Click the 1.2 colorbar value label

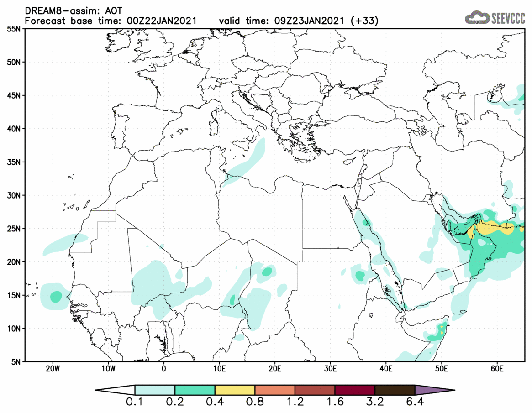(x=295, y=402)
